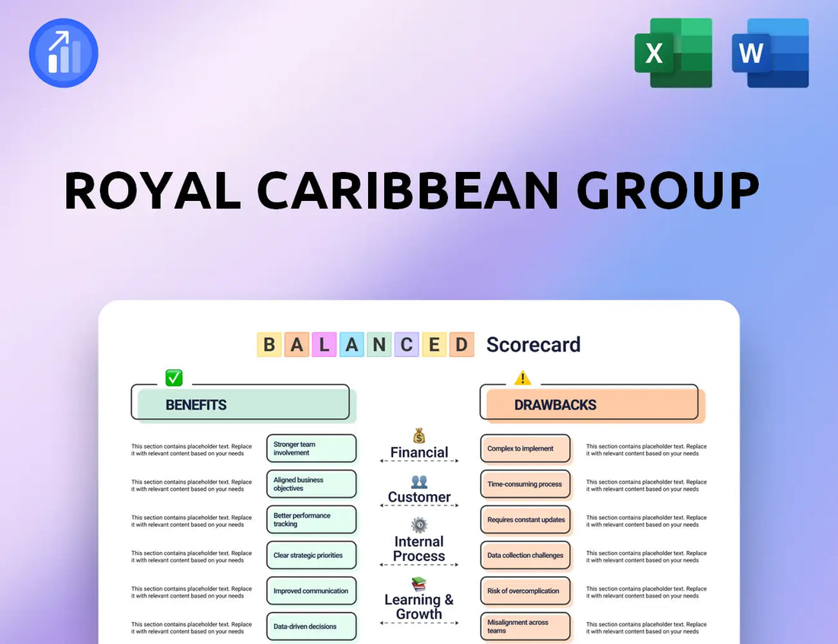Click placeholder text beside 'Clear strategic priorities'

[x=191, y=556]
